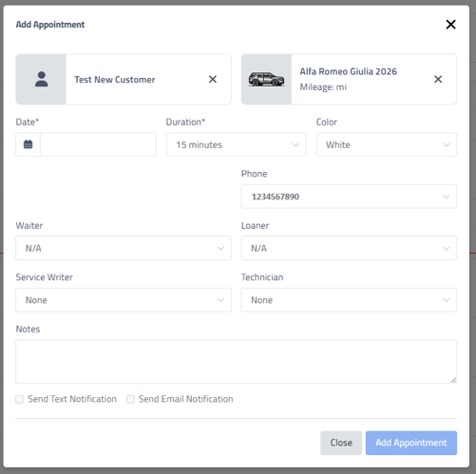Click the Add Appointment button
The height and width of the screenshot is (474, 476).
click(x=411, y=443)
